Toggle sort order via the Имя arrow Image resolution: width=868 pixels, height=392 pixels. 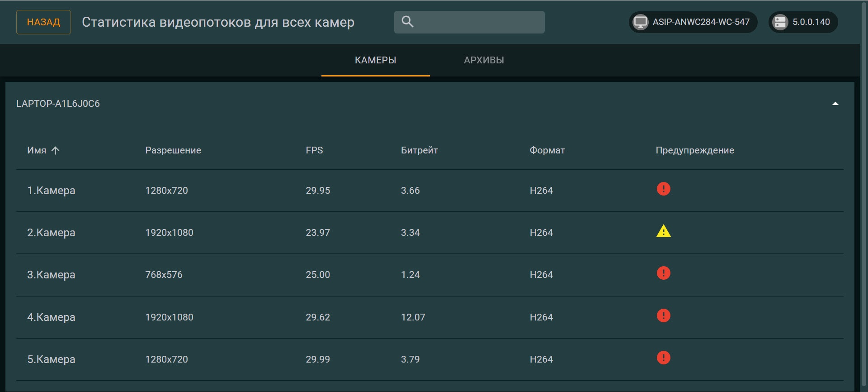tap(55, 150)
